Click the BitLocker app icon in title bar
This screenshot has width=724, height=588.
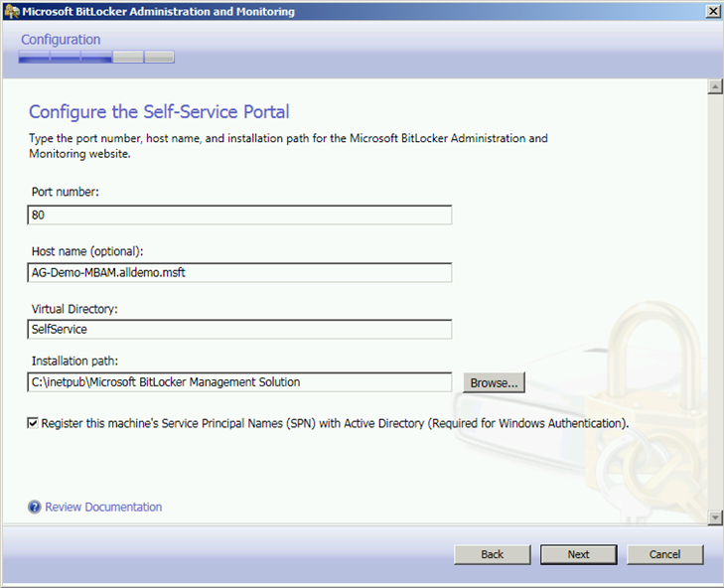coord(12,12)
